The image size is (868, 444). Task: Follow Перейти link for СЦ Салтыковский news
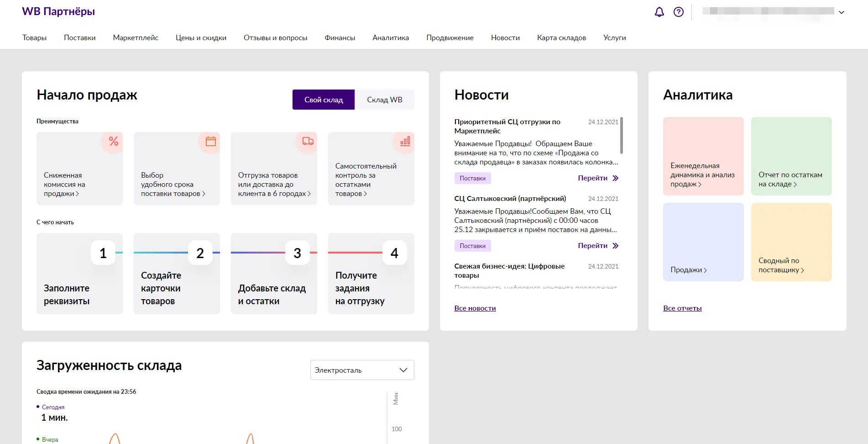[593, 246]
